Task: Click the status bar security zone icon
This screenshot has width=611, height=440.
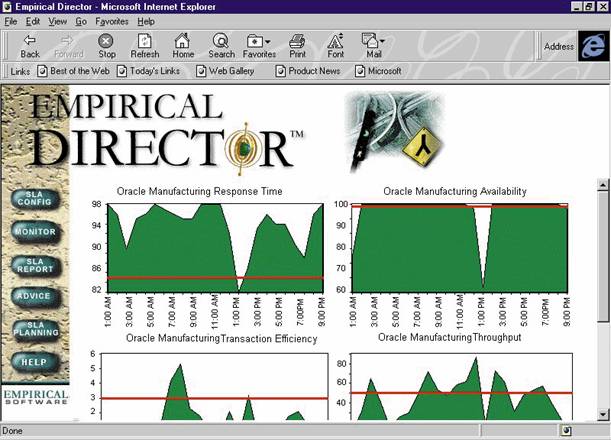Action: [567, 431]
